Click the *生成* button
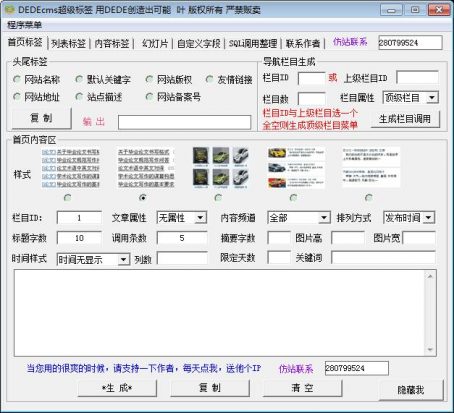The width and height of the screenshot is (454, 413). click(117, 388)
